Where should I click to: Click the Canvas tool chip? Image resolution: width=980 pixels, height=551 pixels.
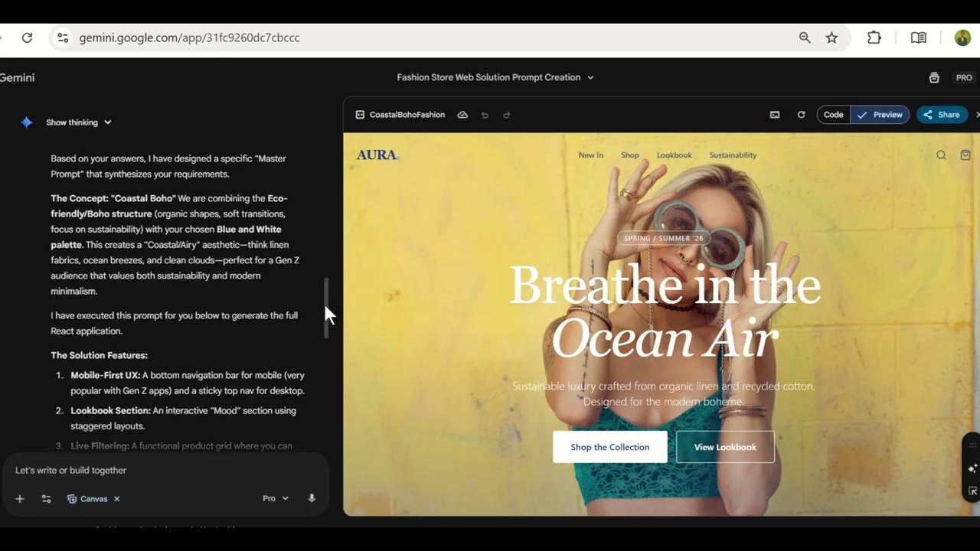coord(87,499)
